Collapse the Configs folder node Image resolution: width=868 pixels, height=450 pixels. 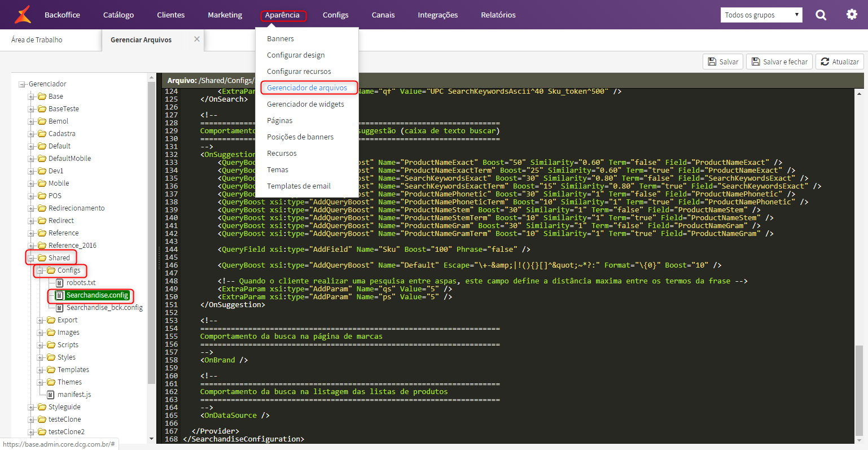41,270
